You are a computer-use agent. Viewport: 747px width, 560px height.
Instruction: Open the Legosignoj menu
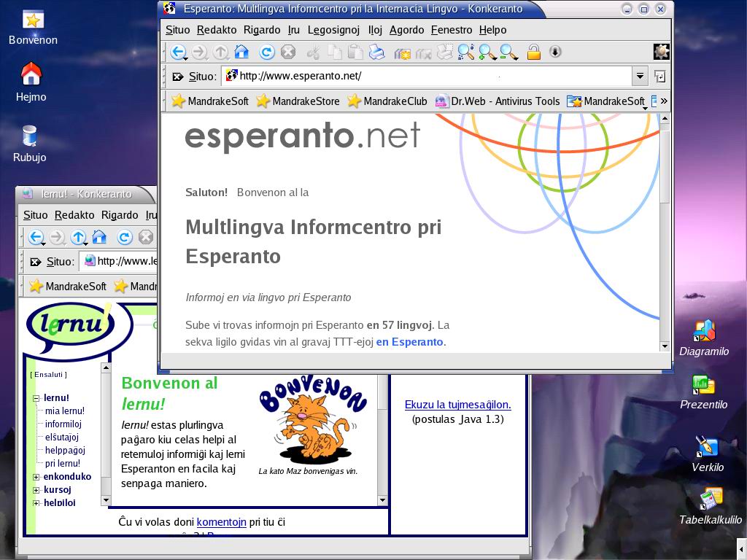tap(333, 30)
